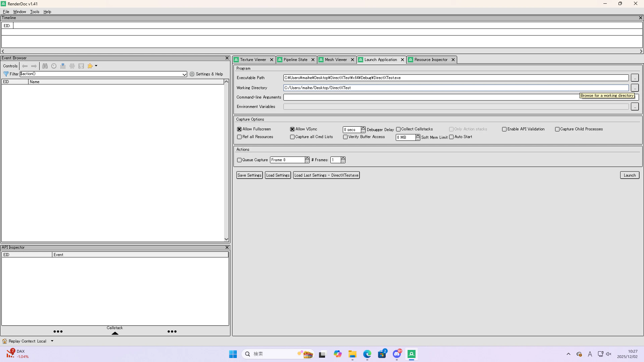644x362 pixels.
Task: Increase the Debugger Delay seconds spinner
Action: 363,128
